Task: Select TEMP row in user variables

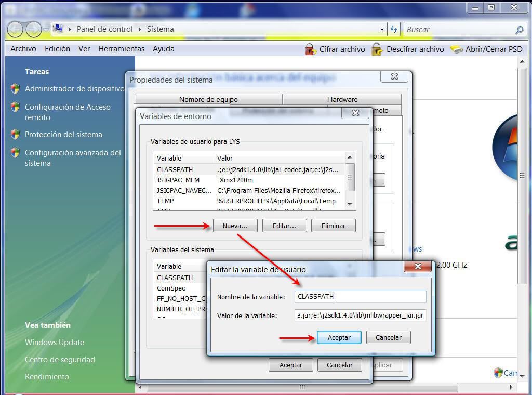Action: coord(249,201)
